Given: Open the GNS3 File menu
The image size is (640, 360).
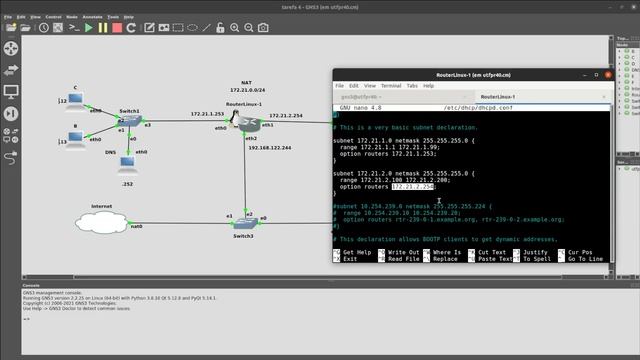Looking at the screenshot, I should point(8,17).
